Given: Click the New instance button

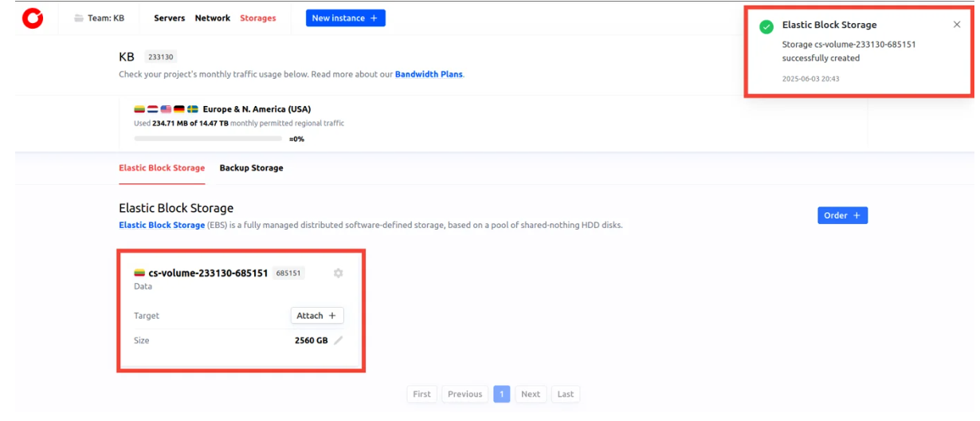Looking at the screenshot, I should tap(345, 18).
